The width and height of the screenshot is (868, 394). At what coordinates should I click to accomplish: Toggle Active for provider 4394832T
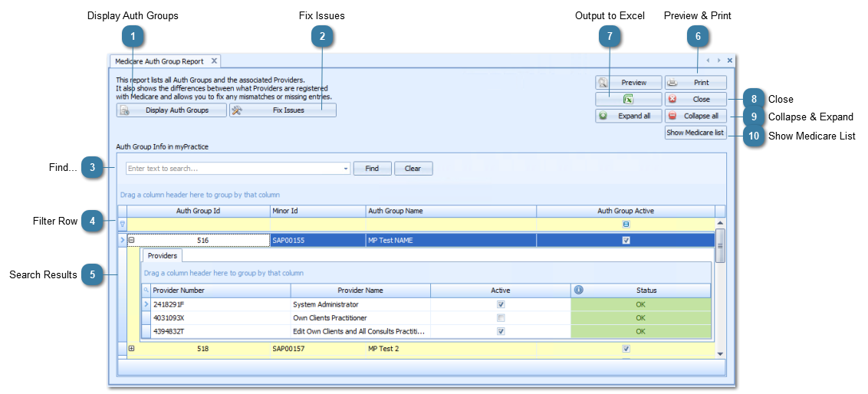(x=501, y=331)
